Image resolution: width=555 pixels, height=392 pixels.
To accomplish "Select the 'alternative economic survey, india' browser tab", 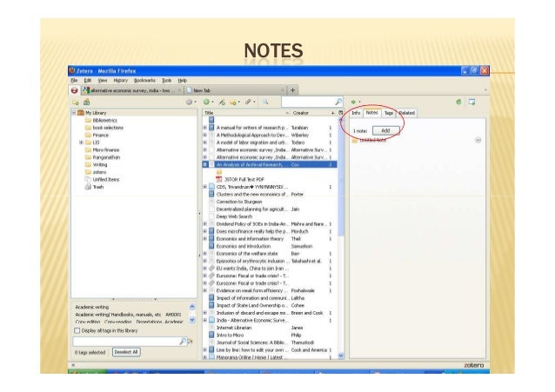I will [132, 90].
